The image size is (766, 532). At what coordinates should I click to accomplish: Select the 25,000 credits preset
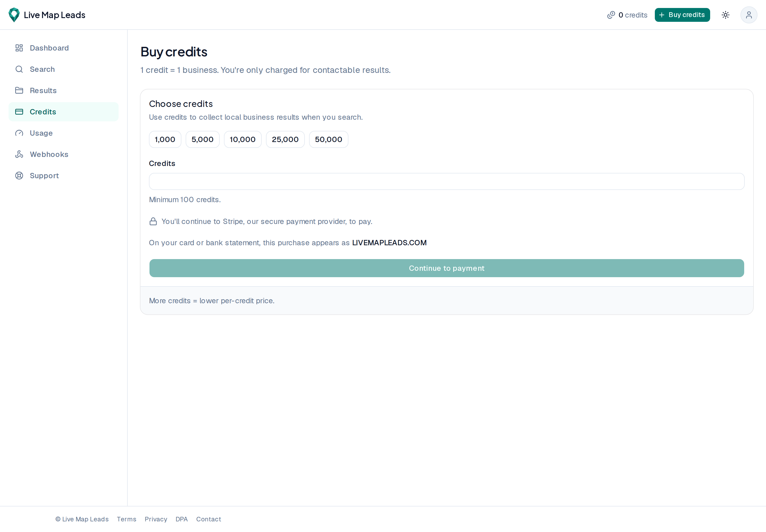285,139
